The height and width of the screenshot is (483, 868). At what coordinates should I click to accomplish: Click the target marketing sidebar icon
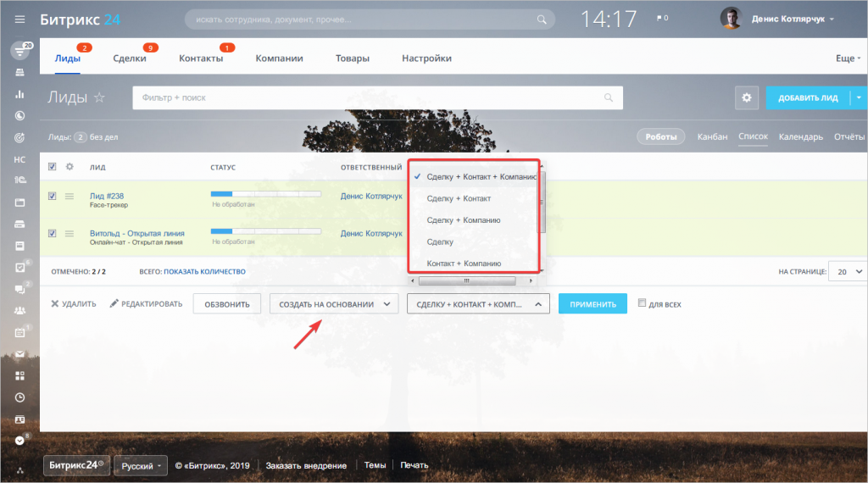20,137
